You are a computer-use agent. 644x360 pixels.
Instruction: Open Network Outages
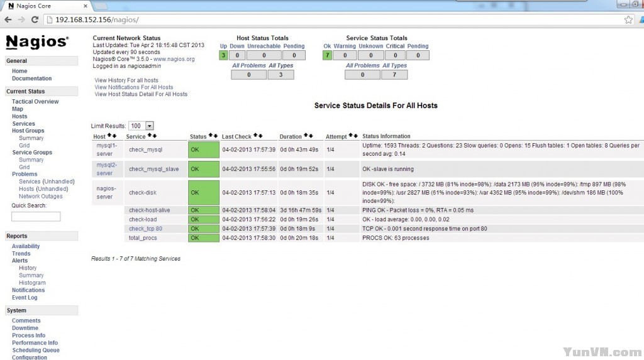click(41, 196)
